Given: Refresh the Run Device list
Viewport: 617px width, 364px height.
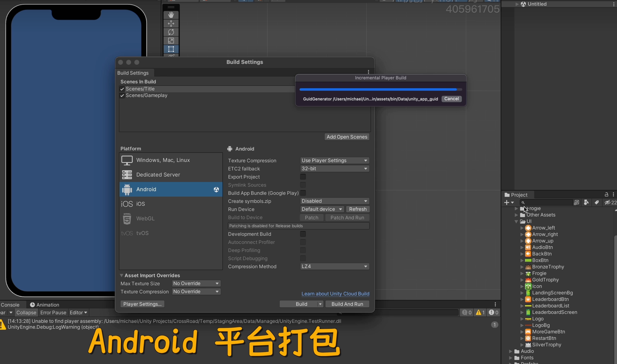Looking at the screenshot, I should pos(358,209).
